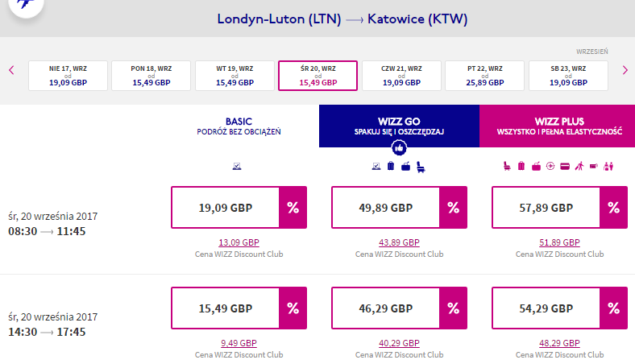The image size is (635, 364).
Task: Click the pink seat icon under WIZZ PLUS
Action: point(507,166)
